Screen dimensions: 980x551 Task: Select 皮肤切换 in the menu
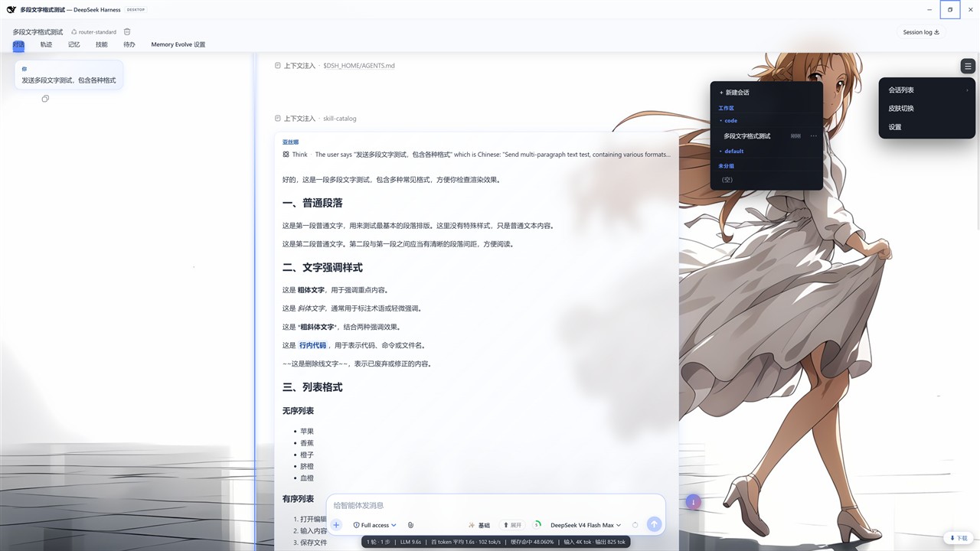(x=927, y=109)
